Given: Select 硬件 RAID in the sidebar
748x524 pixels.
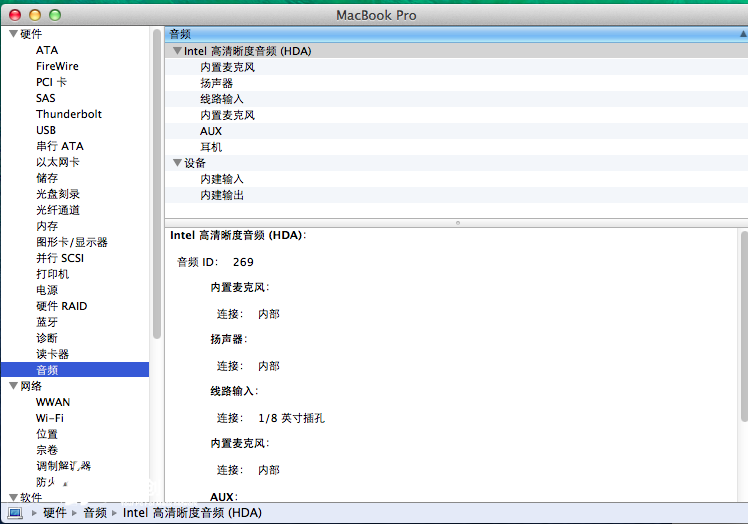Looking at the screenshot, I should [x=62, y=306].
